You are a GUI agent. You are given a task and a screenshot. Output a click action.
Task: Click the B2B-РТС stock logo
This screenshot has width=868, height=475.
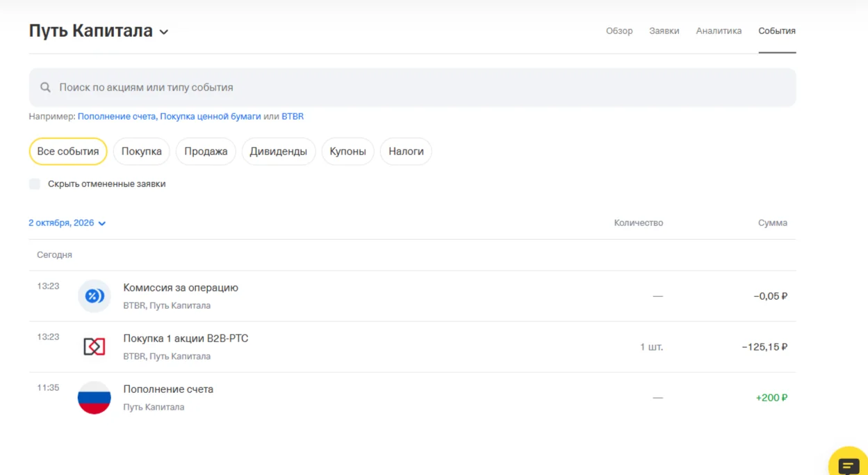click(95, 347)
